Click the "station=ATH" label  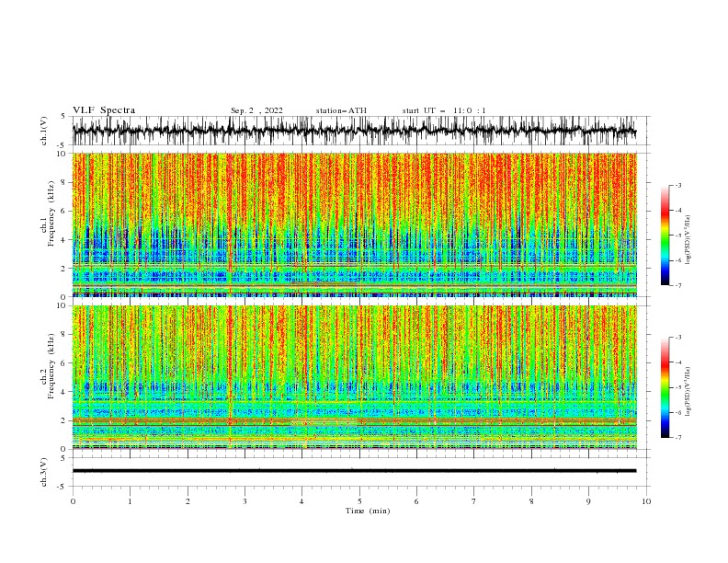click(x=341, y=110)
